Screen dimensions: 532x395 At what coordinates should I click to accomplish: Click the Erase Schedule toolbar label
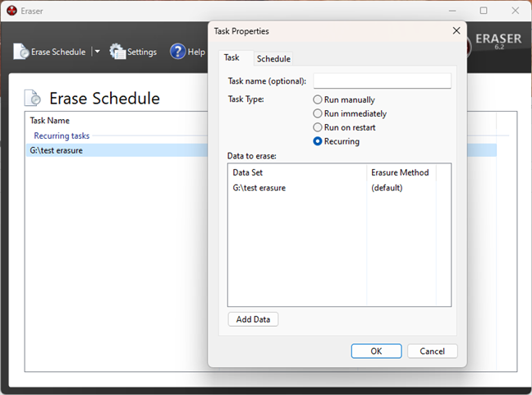[x=58, y=52]
